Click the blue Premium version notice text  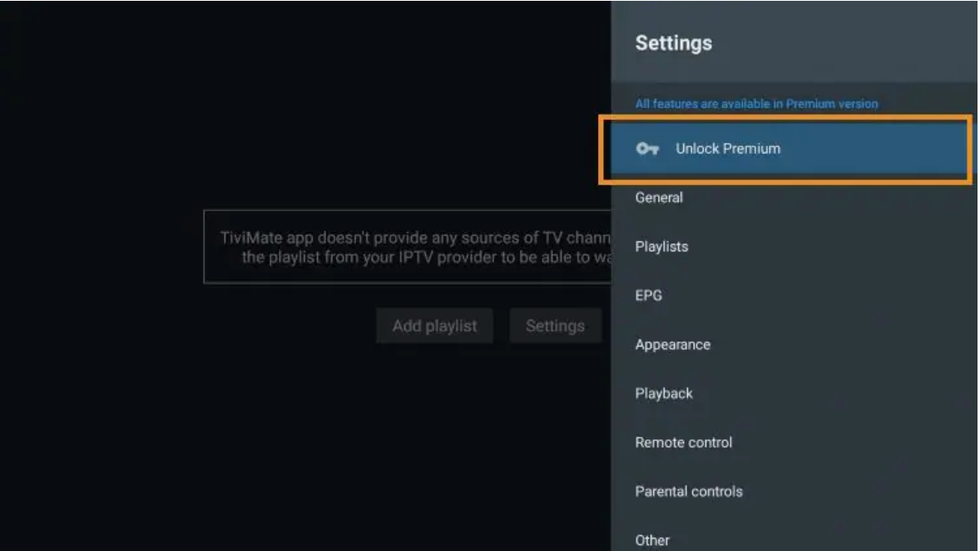(x=756, y=104)
